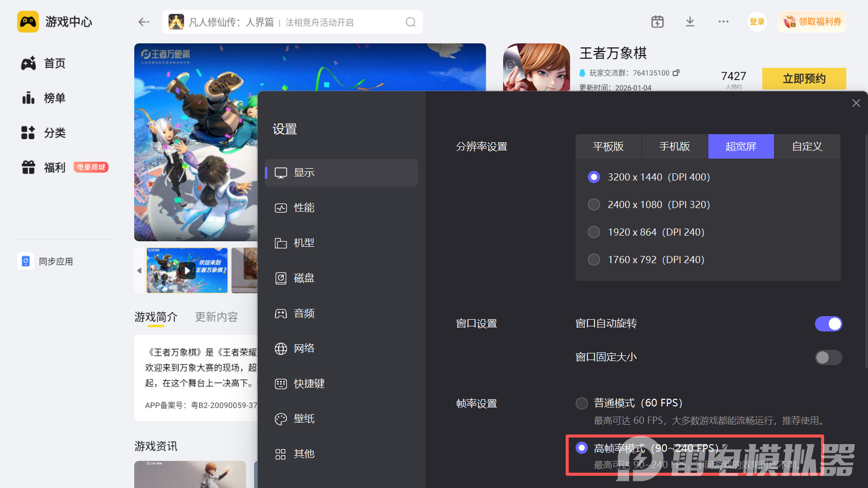This screenshot has width=868, height=488.
Task: Toggle 窗口自动旋转 switch
Action: (828, 324)
